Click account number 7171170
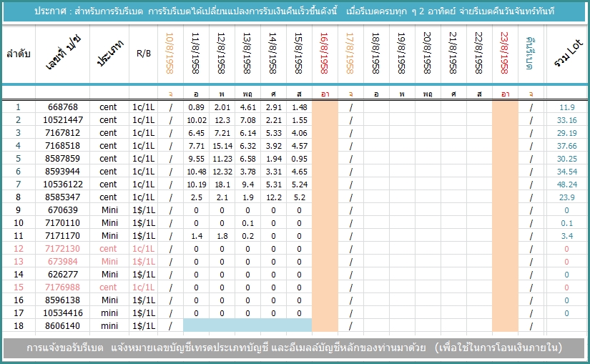 click(x=63, y=236)
